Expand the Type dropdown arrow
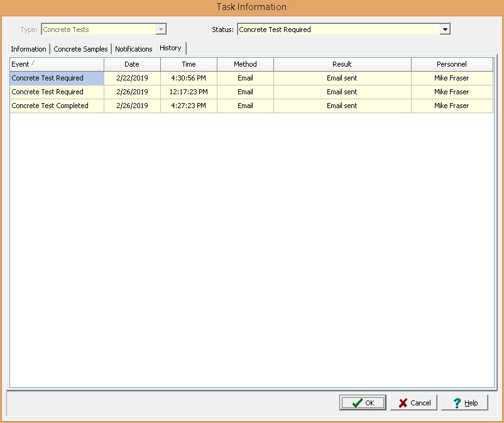The height and width of the screenshot is (423, 504). [161, 30]
